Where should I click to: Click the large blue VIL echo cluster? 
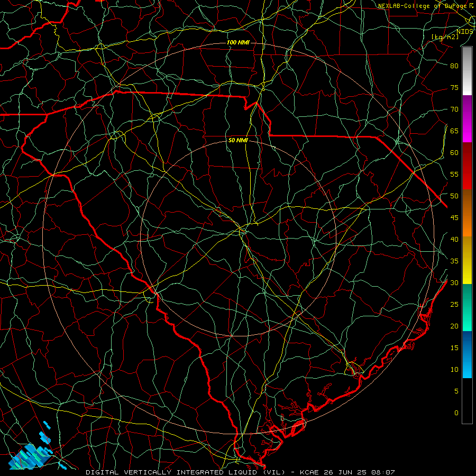click(x=30, y=456)
